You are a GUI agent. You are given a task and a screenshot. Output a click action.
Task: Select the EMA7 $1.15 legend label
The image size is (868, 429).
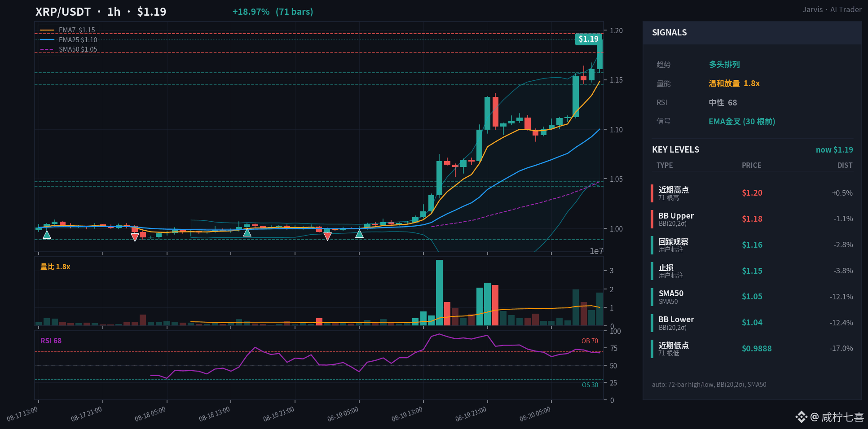77,30
